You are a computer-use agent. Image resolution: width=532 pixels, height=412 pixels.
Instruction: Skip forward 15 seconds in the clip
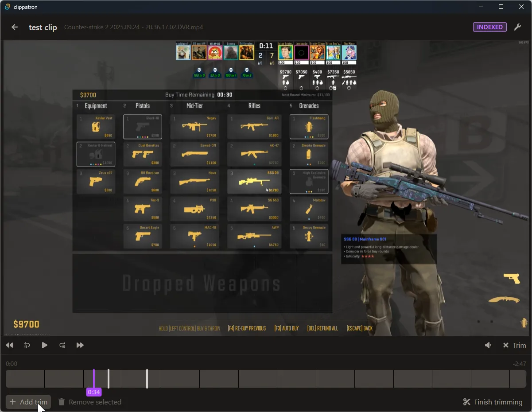62,345
